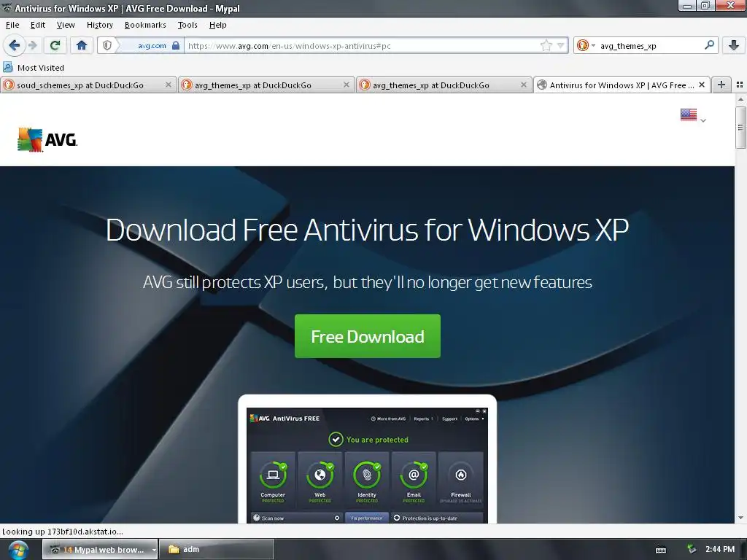Open the Windows Start button
The width and height of the screenshot is (747, 560).
coord(18,550)
